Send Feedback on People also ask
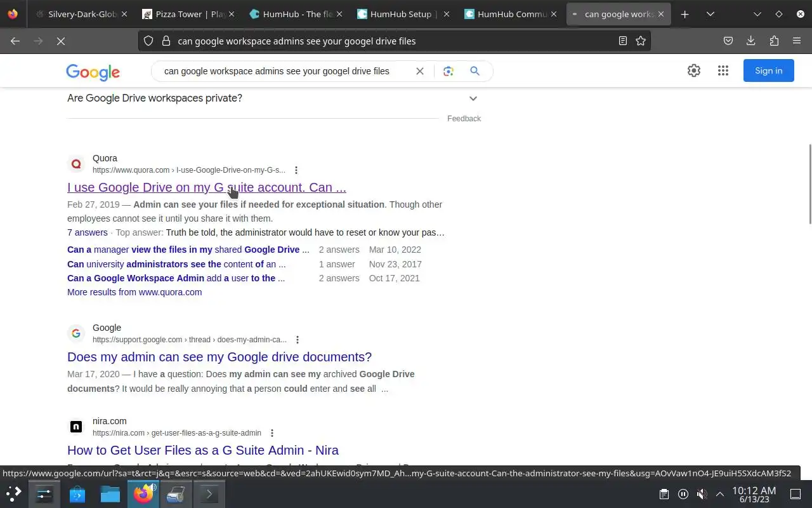The width and height of the screenshot is (812, 508). coord(464,119)
